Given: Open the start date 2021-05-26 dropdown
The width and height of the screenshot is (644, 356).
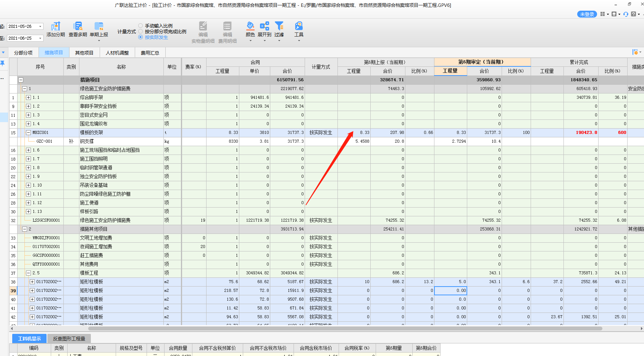Looking at the screenshot, I should pos(40,27).
